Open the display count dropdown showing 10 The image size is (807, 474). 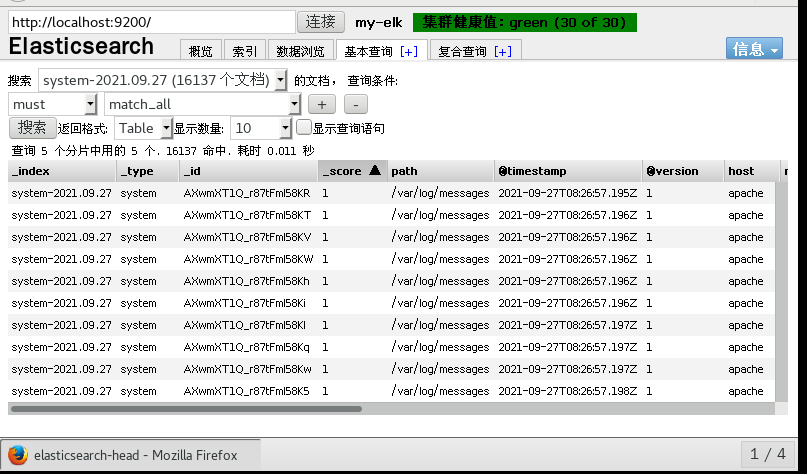point(261,128)
